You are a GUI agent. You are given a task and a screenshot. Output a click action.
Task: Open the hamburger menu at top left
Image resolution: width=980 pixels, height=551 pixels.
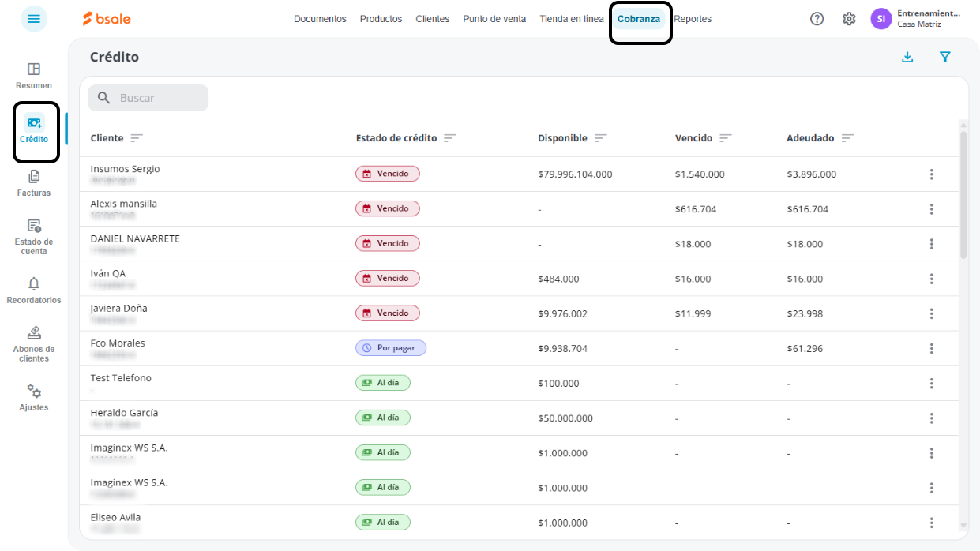pos(34,19)
